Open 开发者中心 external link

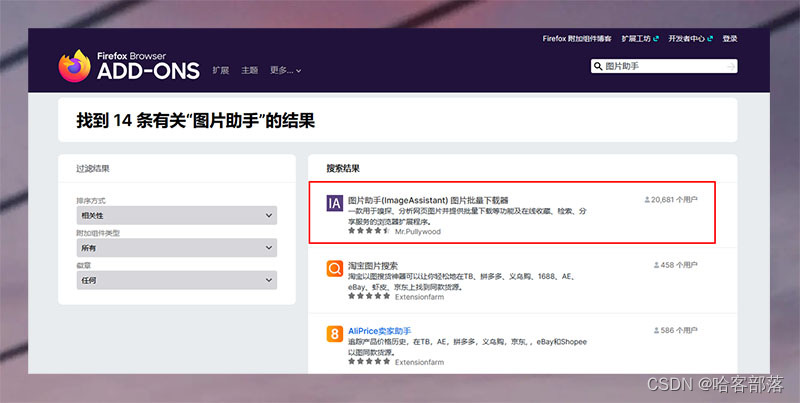point(690,39)
